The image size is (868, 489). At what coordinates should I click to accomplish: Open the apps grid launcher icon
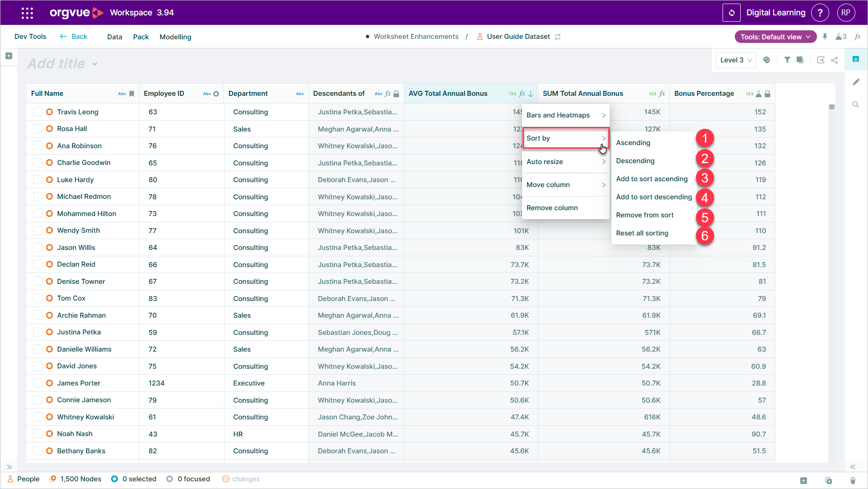coord(27,13)
